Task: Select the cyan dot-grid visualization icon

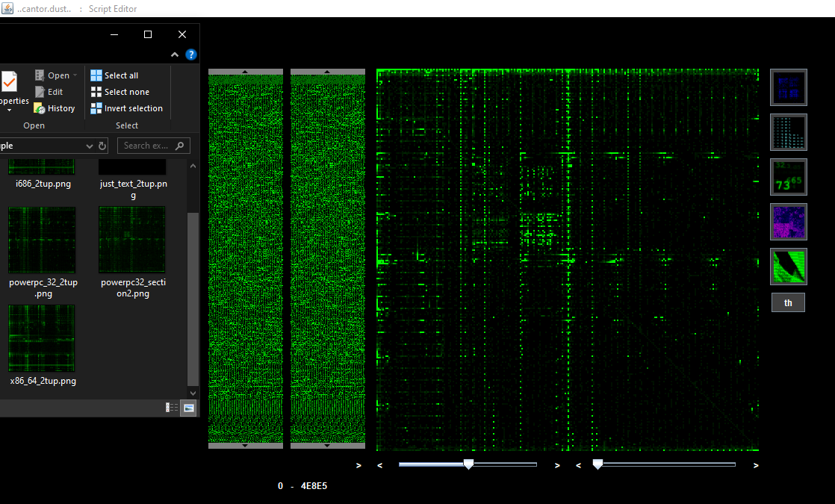Action: tap(788, 132)
